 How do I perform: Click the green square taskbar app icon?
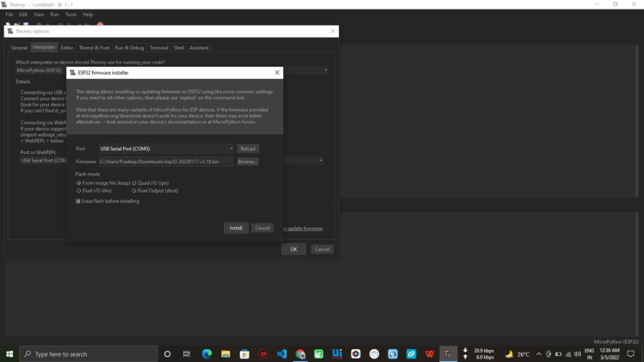319,353
